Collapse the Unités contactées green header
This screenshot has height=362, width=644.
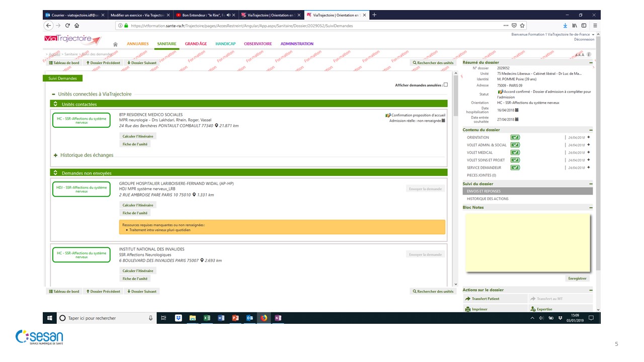point(56,104)
